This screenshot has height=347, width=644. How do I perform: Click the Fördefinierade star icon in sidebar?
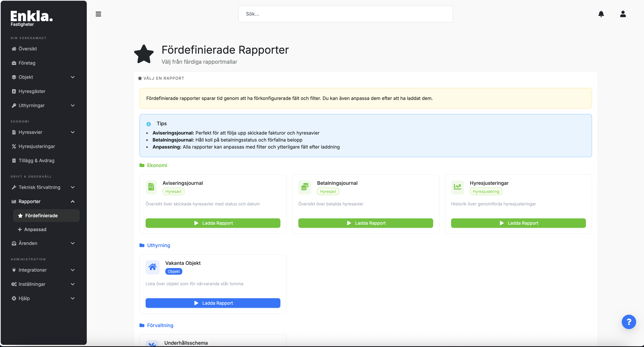coord(20,216)
